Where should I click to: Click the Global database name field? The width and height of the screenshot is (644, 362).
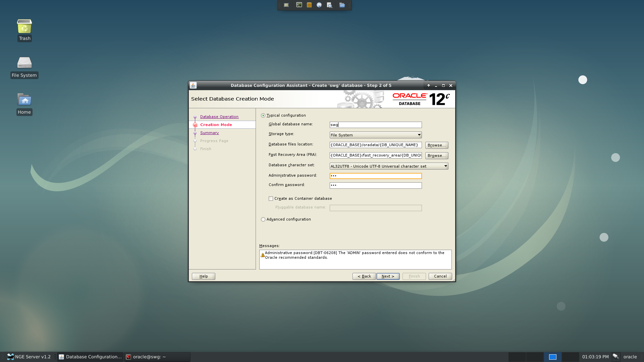376,125
